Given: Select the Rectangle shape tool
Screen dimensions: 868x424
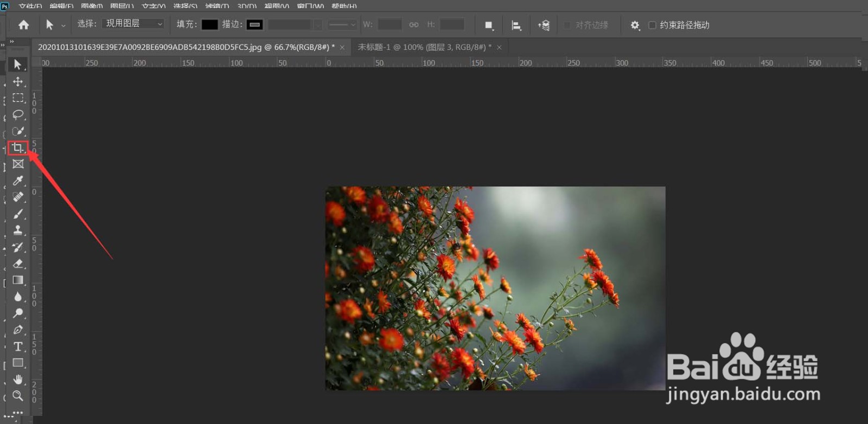Looking at the screenshot, I should pos(17,363).
